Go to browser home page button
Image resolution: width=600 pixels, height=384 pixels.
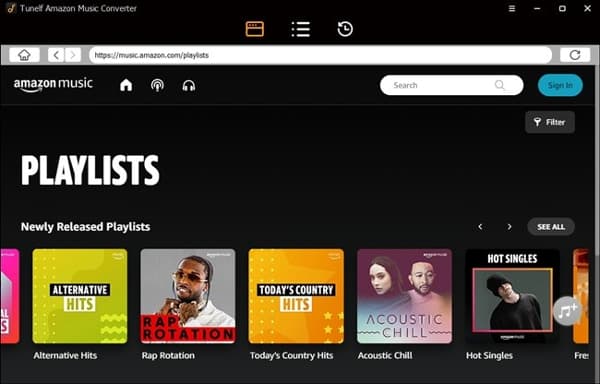click(24, 55)
